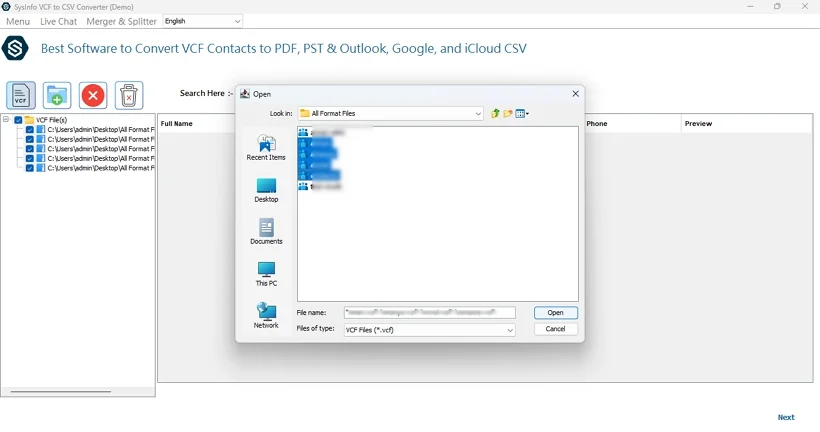Go to Recent Items in the Open dialog
Screen dimensions: 820x432
click(266, 147)
